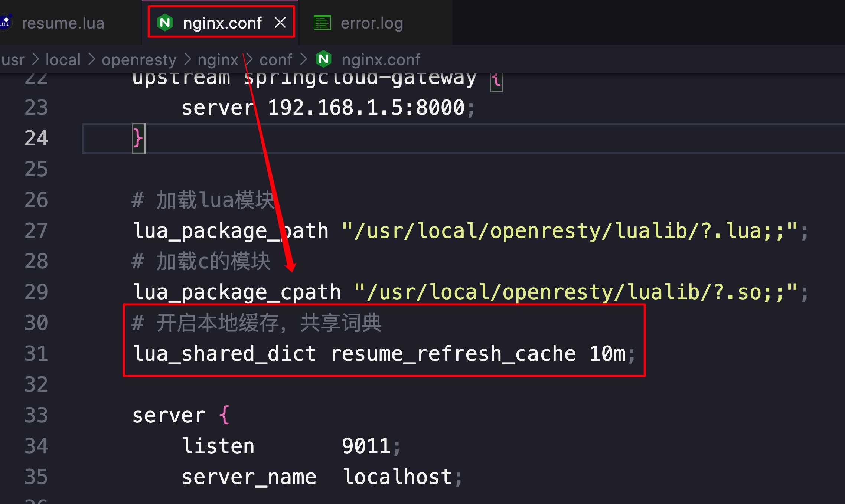Click line number 31 in the gutter
The image size is (845, 504).
(36, 353)
